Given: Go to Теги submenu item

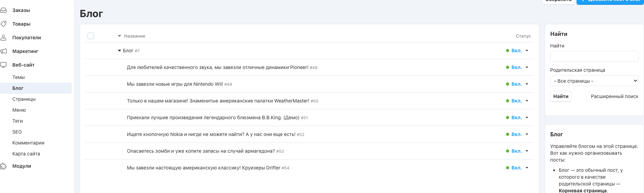Looking at the screenshot, I should (x=17, y=121).
